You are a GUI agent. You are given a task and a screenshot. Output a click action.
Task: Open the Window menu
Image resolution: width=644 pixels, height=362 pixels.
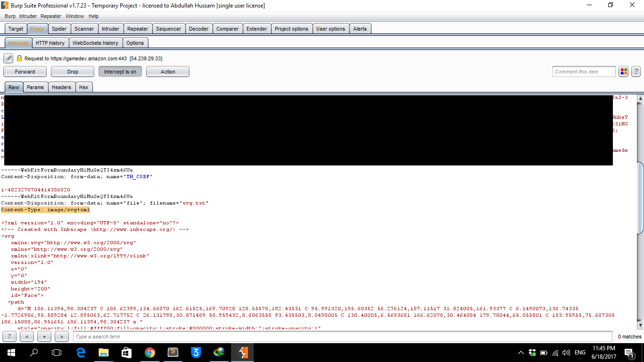[75, 16]
